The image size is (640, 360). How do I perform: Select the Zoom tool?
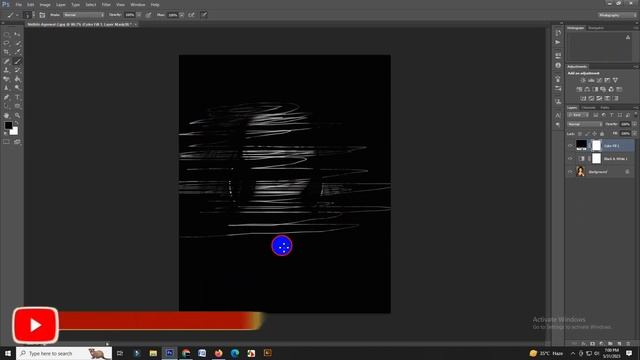click(x=17, y=116)
